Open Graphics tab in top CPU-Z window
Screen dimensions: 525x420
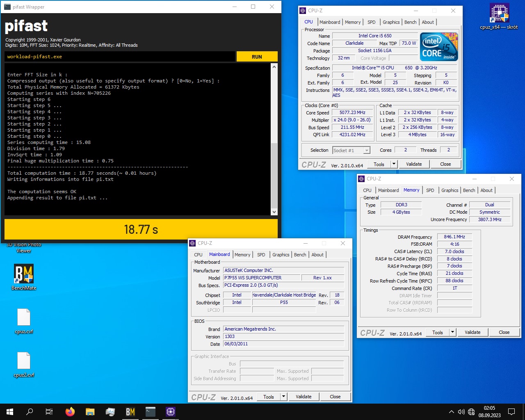point(391,22)
